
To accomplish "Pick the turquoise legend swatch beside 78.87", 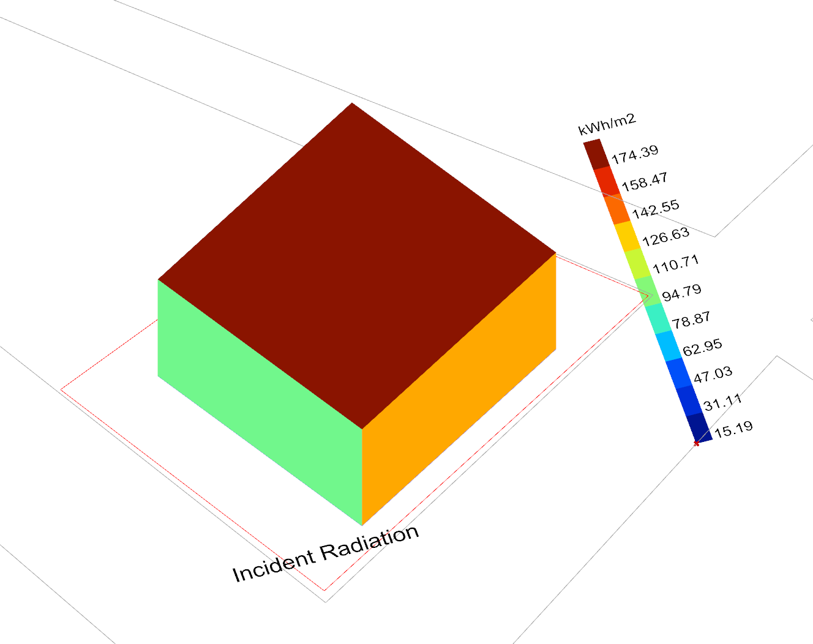I will [x=659, y=319].
